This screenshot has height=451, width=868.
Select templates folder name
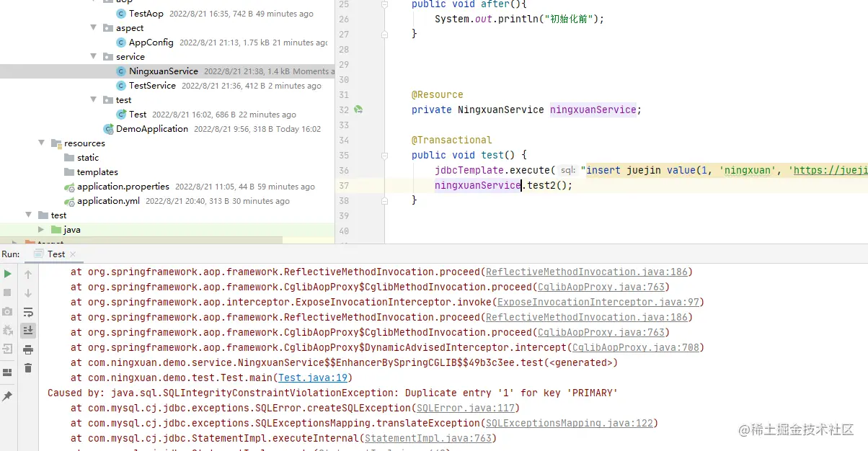97,172
